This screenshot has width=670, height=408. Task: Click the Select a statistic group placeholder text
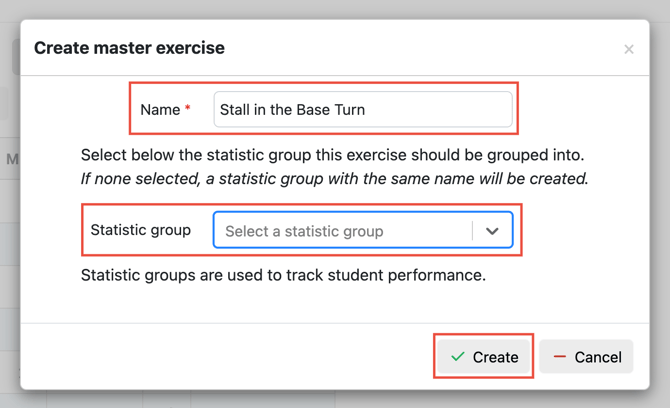tap(304, 231)
